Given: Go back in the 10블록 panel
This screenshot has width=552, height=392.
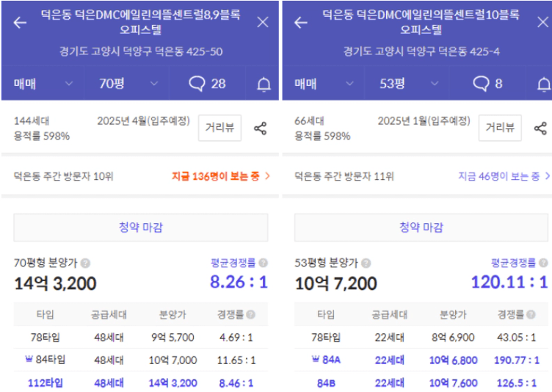Looking at the screenshot, I should (x=301, y=23).
